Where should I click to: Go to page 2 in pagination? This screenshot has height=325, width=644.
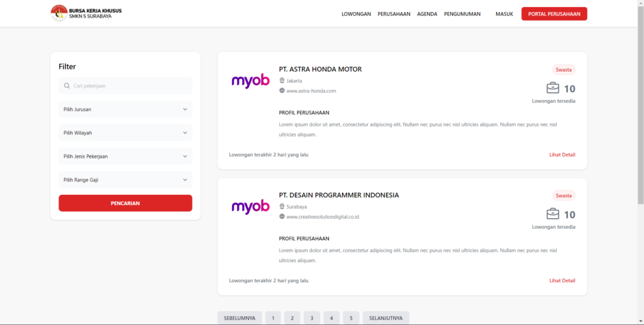pos(292,318)
